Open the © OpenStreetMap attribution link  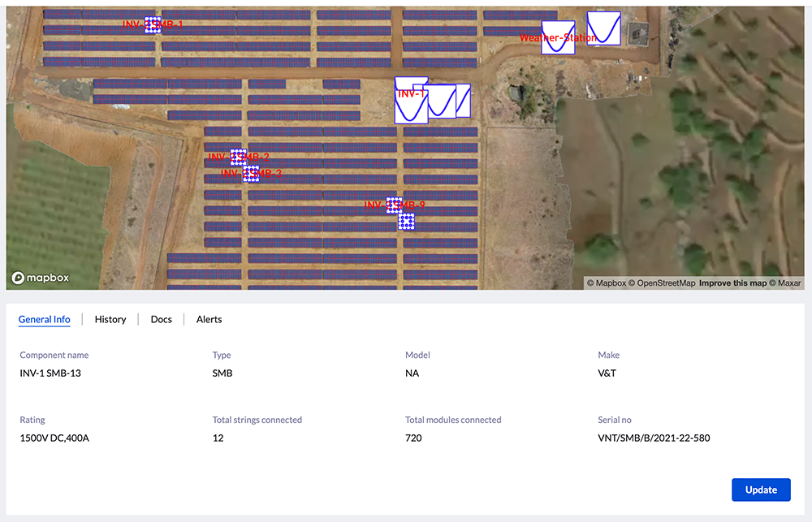pyautogui.click(x=662, y=283)
